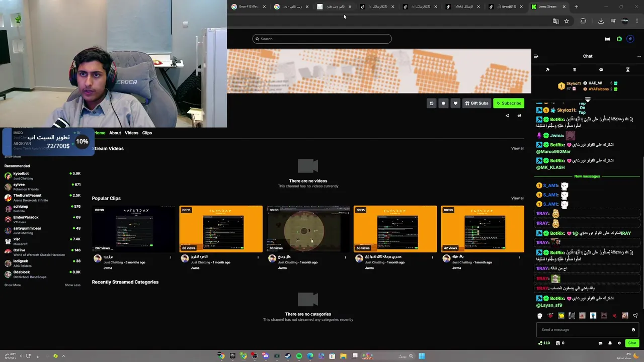Open the blue profile avatar in the Kick header
The width and height of the screenshot is (644, 362).
coord(630,39)
